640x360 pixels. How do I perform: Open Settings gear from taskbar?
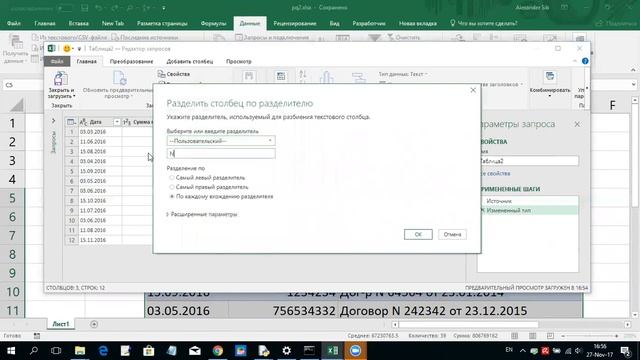point(287,351)
